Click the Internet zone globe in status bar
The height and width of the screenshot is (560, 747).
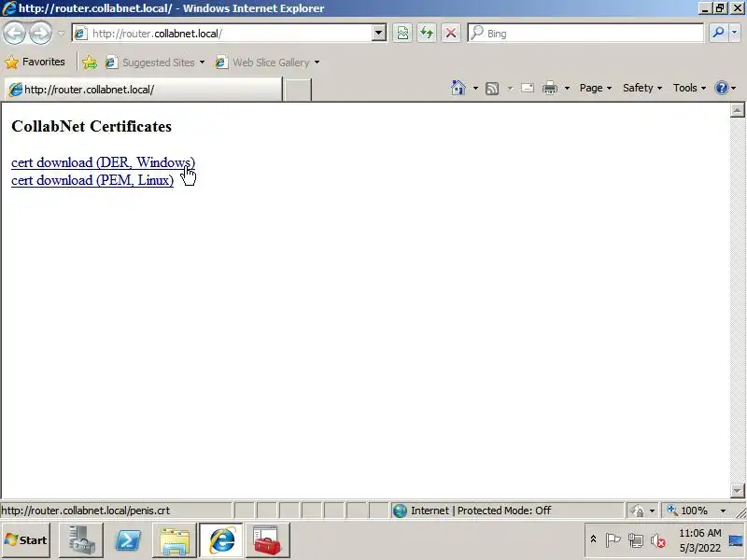tap(400, 511)
